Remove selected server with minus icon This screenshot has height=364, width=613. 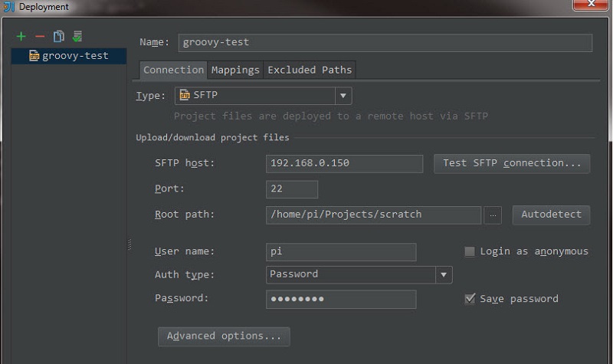(x=40, y=37)
